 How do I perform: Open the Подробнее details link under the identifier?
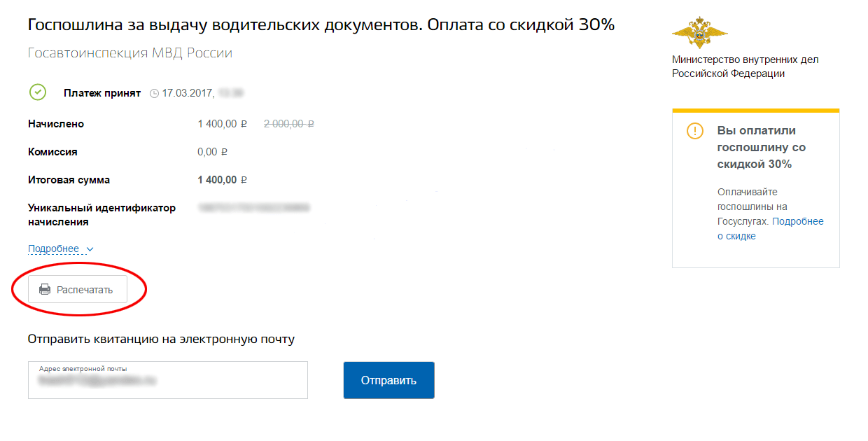[53, 249]
